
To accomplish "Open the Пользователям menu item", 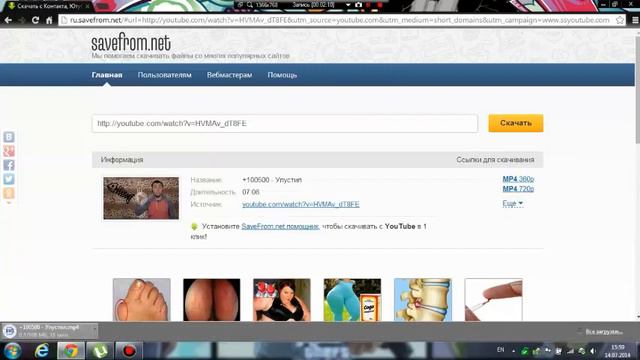I will (164, 75).
